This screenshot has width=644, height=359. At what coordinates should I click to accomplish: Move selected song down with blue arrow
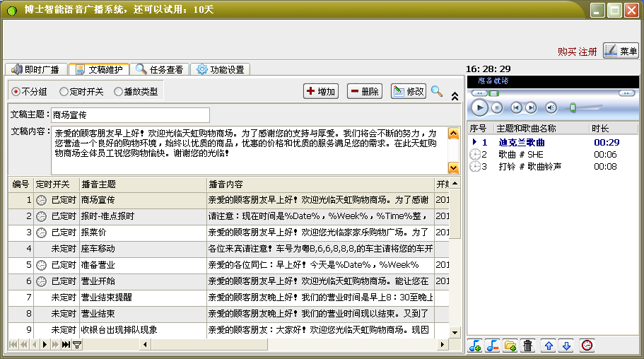566,346
